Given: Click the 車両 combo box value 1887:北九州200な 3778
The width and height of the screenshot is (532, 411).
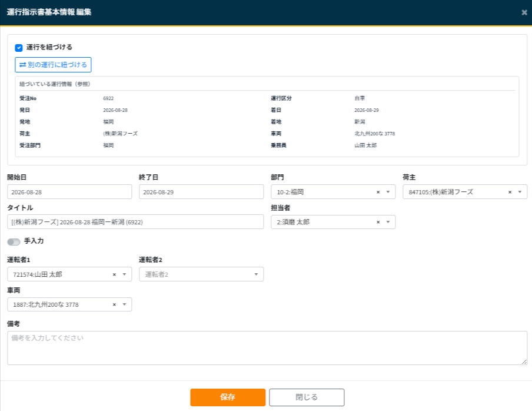Looking at the screenshot, I should tap(46, 304).
